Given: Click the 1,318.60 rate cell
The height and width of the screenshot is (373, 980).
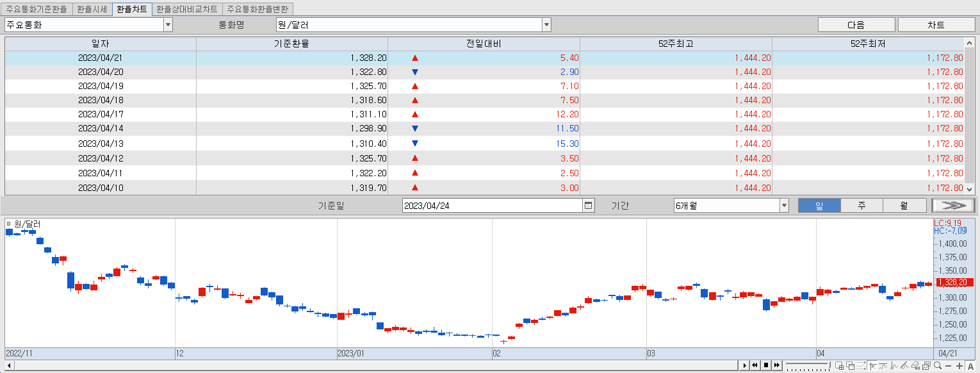Looking at the screenshot, I should (292, 100).
